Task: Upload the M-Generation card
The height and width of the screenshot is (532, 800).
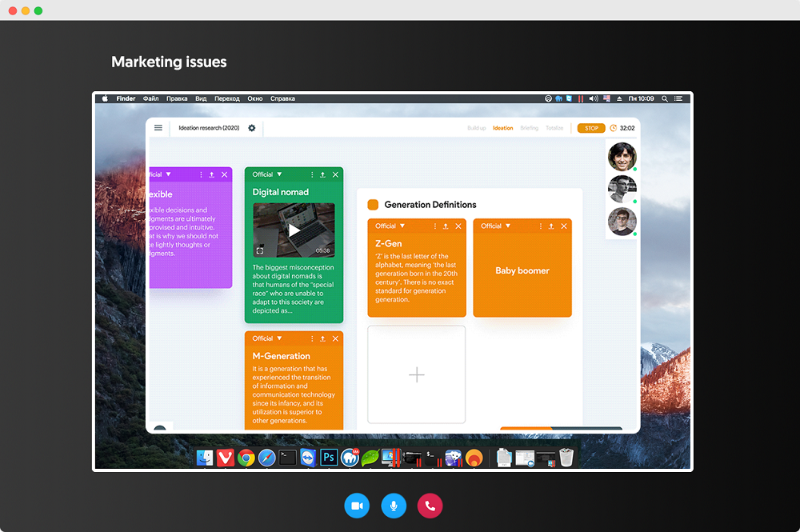Action: tap(322, 338)
